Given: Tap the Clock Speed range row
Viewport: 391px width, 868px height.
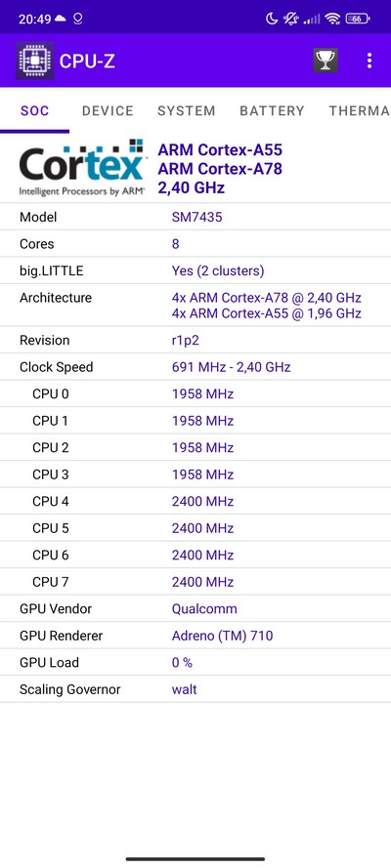Looking at the screenshot, I should pyautogui.click(x=195, y=367).
